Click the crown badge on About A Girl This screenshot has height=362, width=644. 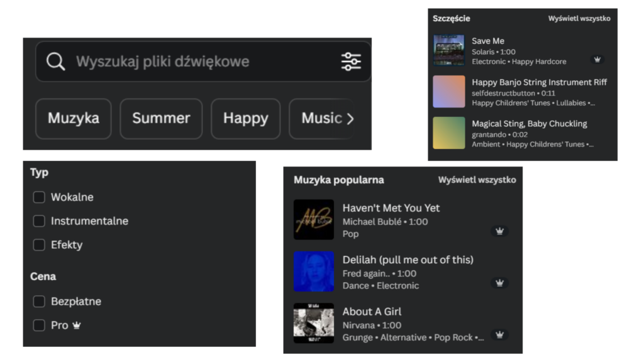click(x=499, y=334)
